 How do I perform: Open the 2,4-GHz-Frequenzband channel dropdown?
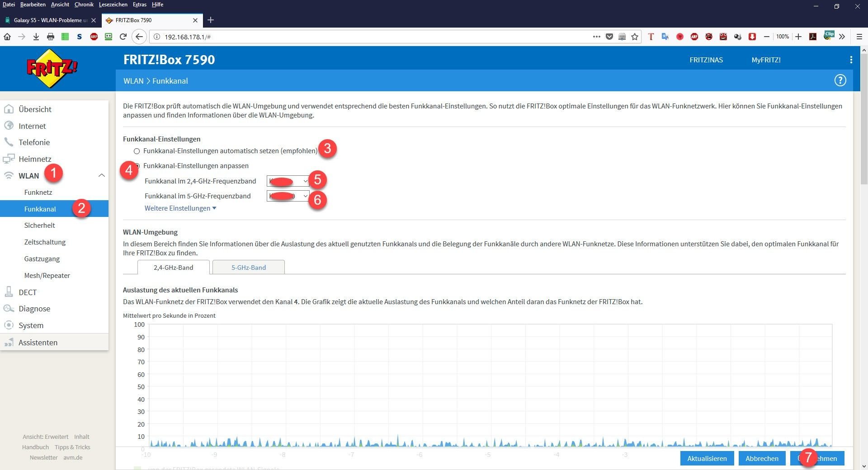coord(288,181)
